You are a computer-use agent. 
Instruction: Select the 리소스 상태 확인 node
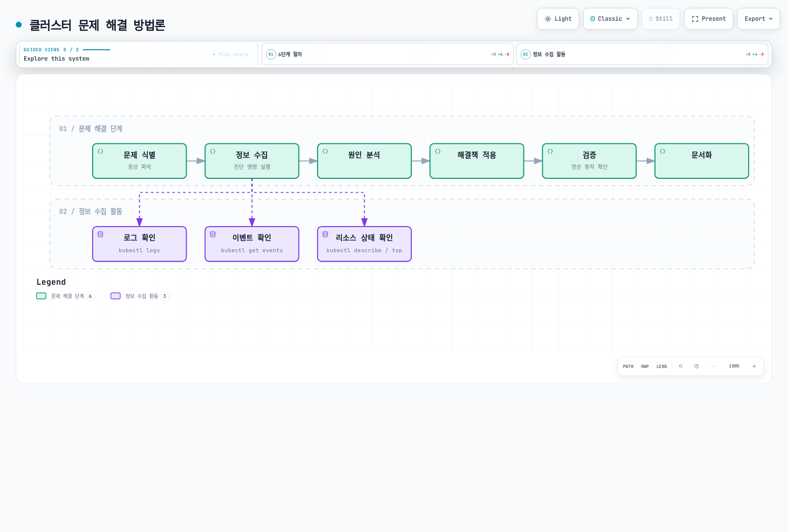[x=364, y=244]
